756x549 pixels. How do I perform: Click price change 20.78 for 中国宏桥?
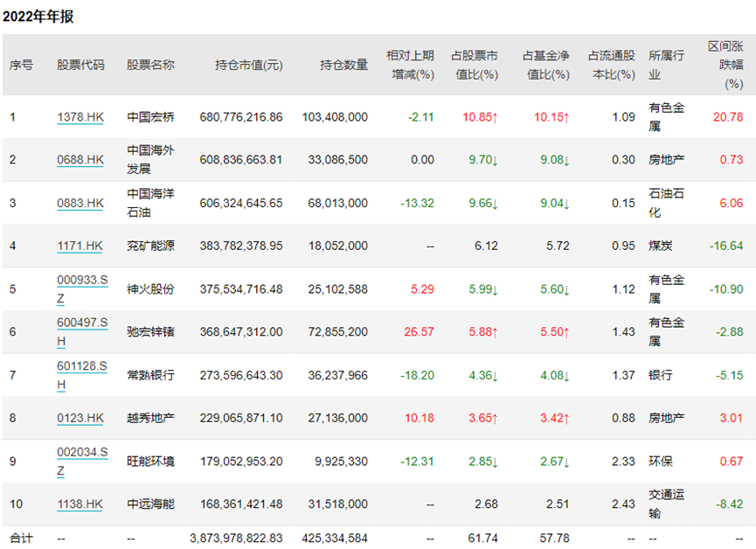point(728,117)
